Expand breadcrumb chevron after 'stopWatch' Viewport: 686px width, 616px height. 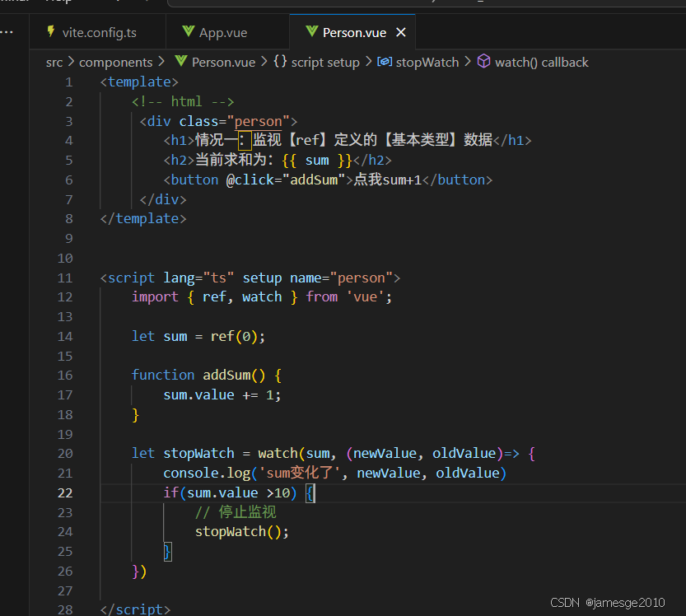(468, 61)
